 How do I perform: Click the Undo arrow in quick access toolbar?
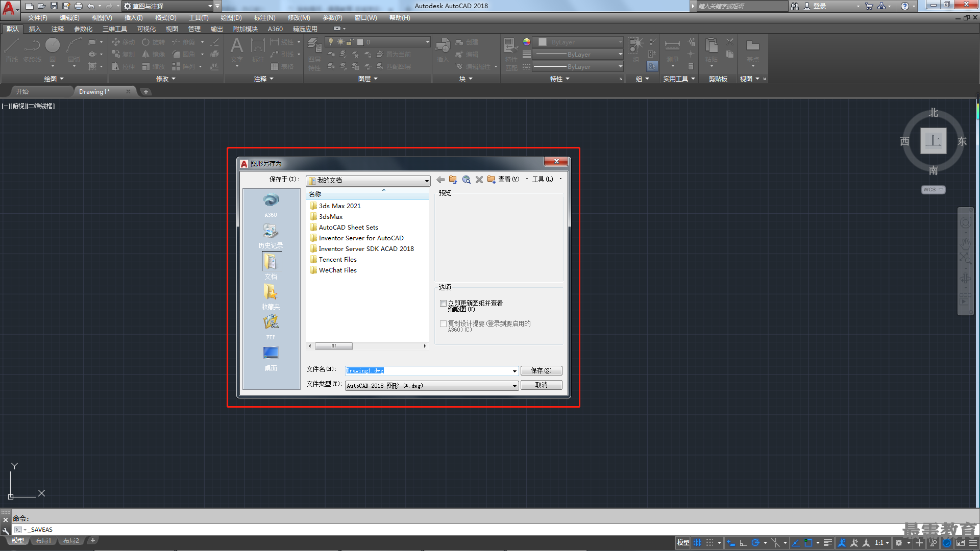coord(91,6)
